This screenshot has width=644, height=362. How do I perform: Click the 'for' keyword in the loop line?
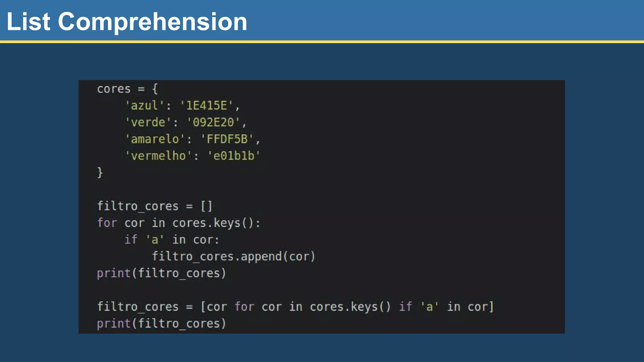(x=107, y=223)
